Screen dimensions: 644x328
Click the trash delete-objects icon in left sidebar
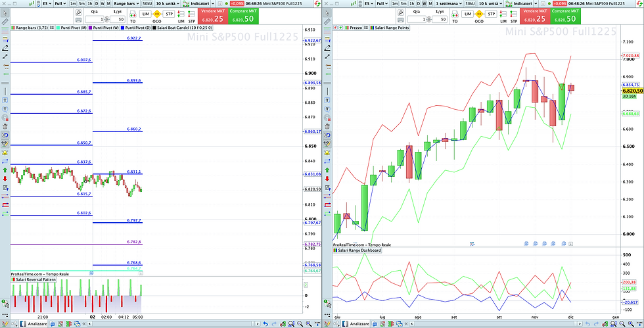pyautogui.click(x=5, y=126)
